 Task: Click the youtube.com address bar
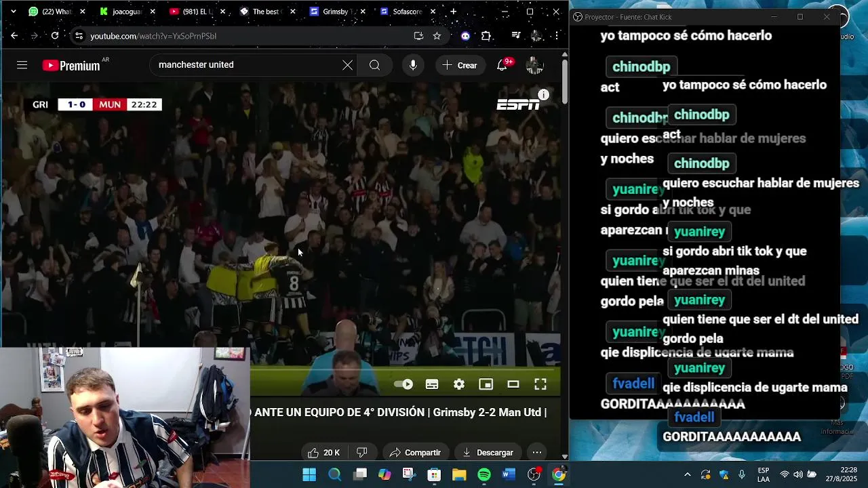coord(244,36)
